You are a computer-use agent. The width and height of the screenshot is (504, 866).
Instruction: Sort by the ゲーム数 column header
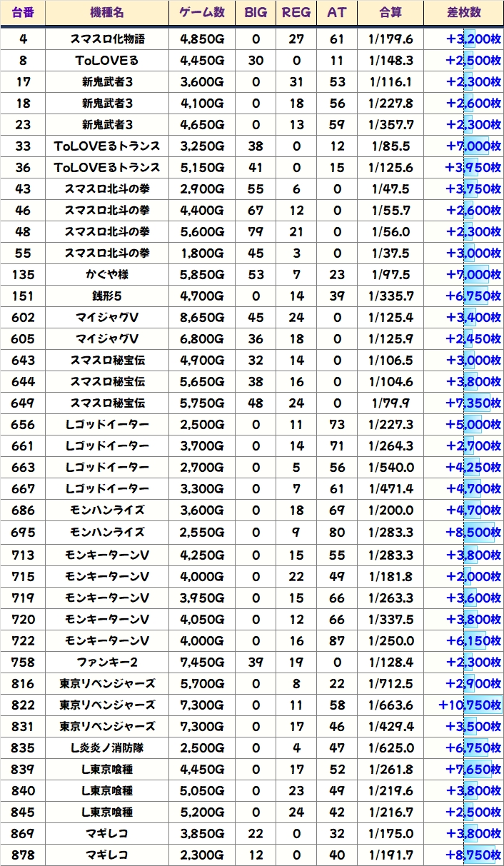pos(202,13)
